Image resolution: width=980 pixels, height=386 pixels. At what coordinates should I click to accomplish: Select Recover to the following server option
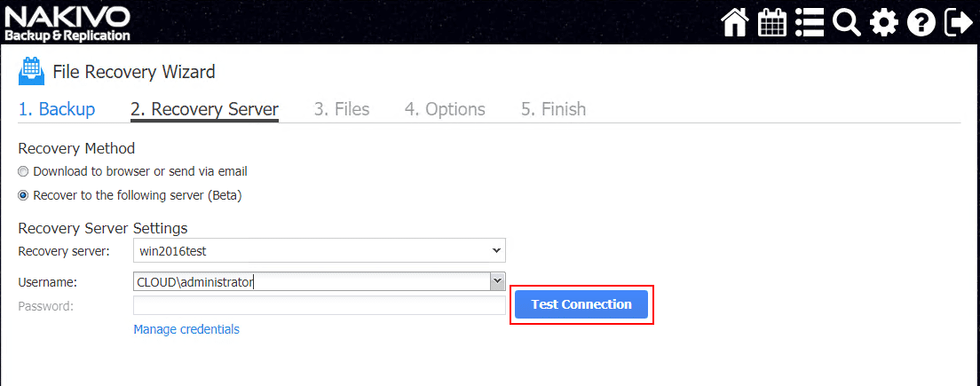[24, 195]
